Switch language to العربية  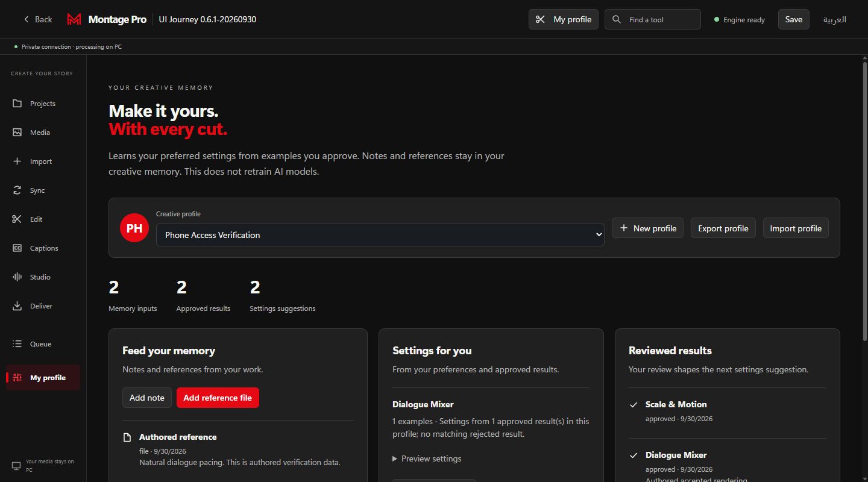click(x=835, y=19)
